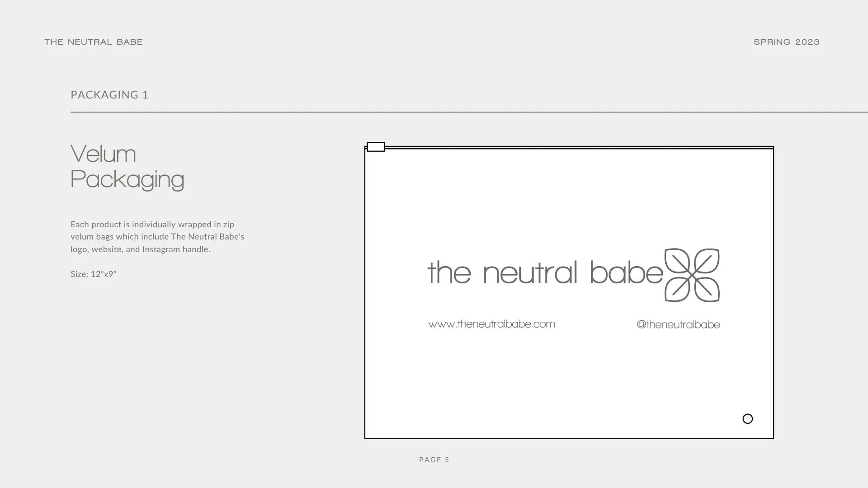The height and width of the screenshot is (488, 868).
Task: Open the @theneutralbabe Instagram handle
Action: (x=678, y=324)
